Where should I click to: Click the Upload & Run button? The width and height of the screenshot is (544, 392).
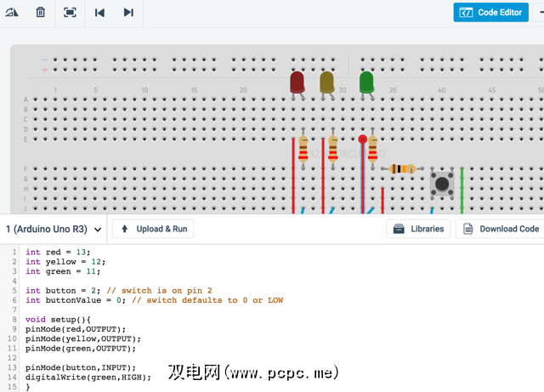tap(153, 229)
